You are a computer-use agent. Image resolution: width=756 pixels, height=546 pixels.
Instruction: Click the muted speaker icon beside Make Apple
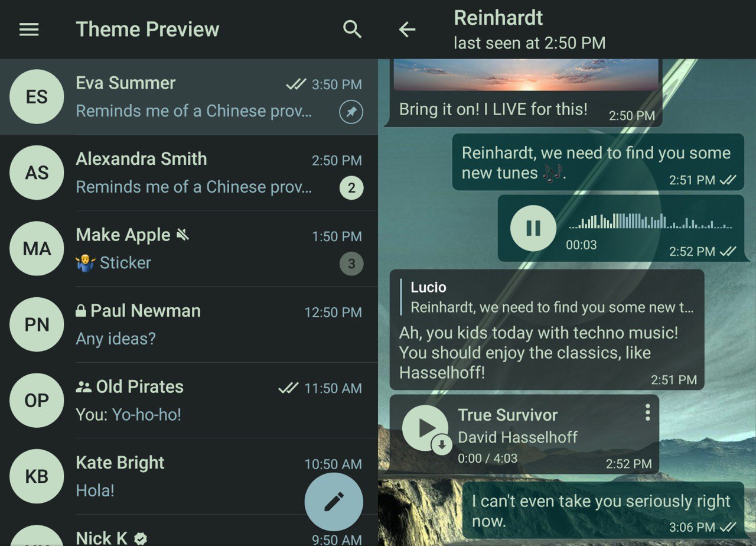[183, 235]
